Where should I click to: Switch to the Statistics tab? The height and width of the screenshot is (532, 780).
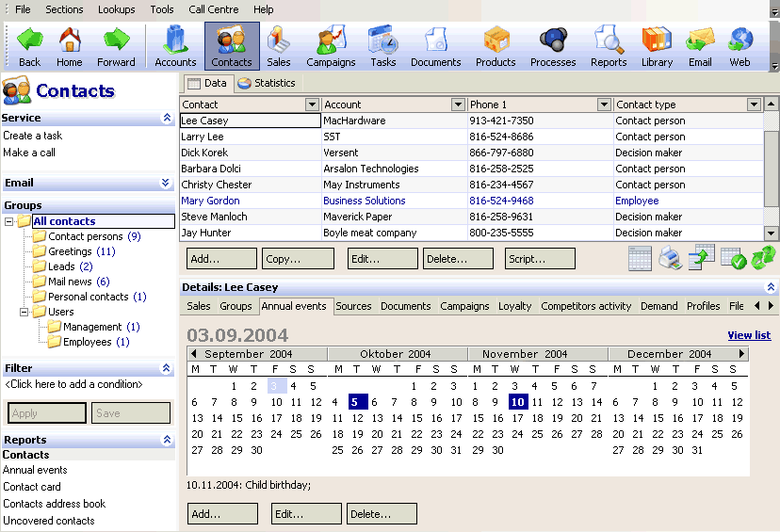click(267, 83)
